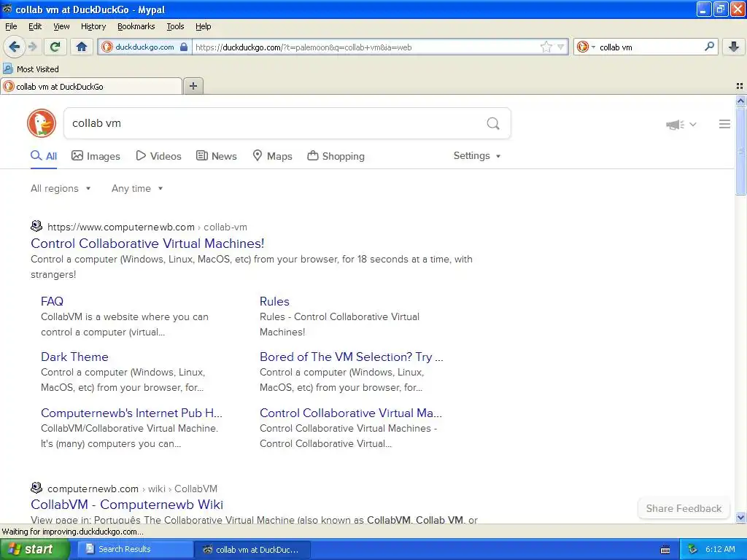Open the Tools menu
This screenshot has height=560, width=747.
[175, 26]
